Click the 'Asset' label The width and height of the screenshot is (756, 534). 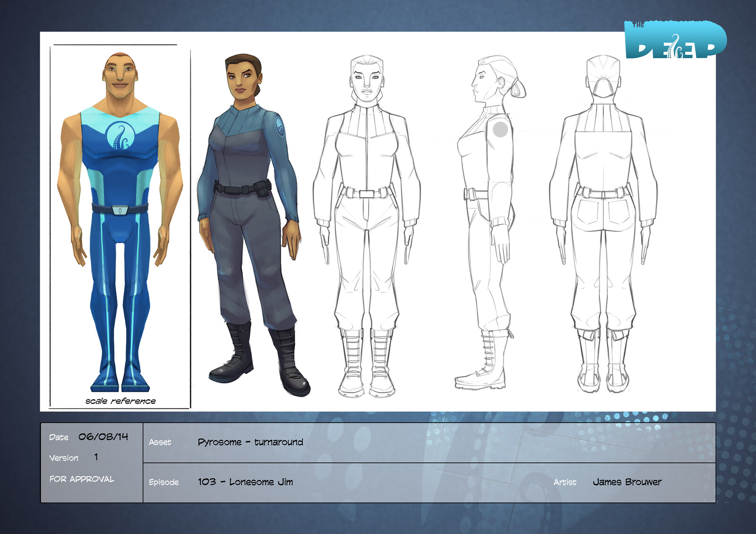tap(160, 442)
